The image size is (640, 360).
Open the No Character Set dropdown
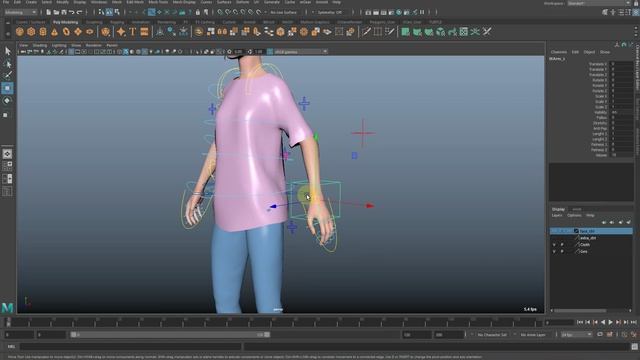(x=492, y=335)
